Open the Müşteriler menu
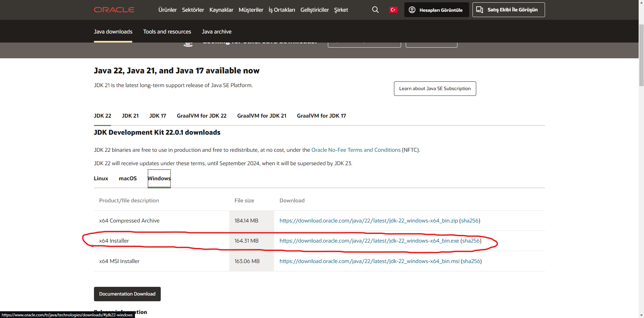This screenshot has width=644, height=318. click(x=251, y=10)
